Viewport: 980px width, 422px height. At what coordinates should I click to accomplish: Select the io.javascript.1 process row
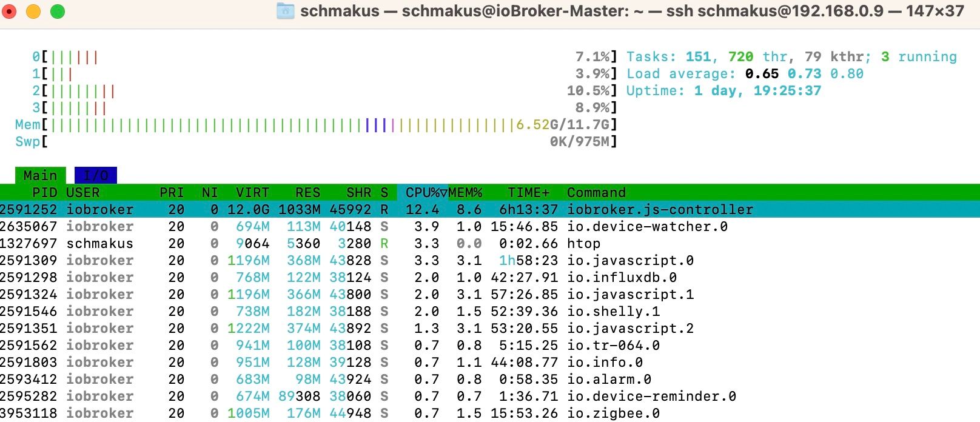[x=490, y=294]
